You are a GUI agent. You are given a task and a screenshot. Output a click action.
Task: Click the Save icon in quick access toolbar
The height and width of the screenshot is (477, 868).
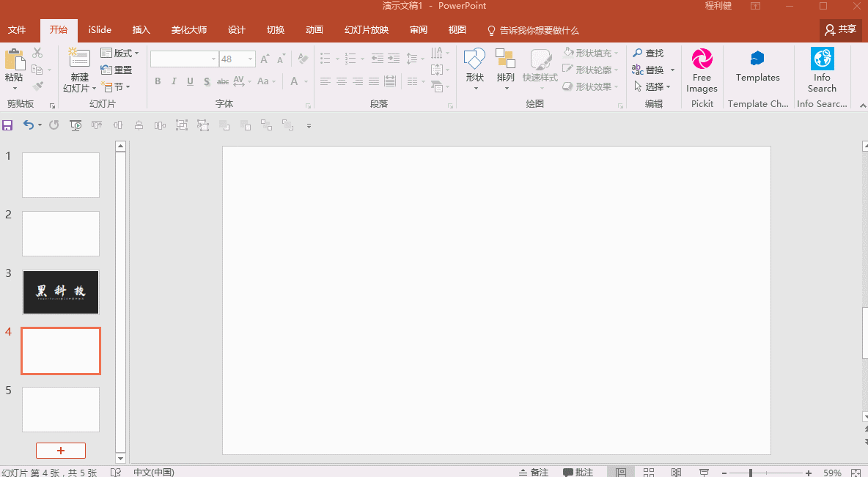pos(8,125)
